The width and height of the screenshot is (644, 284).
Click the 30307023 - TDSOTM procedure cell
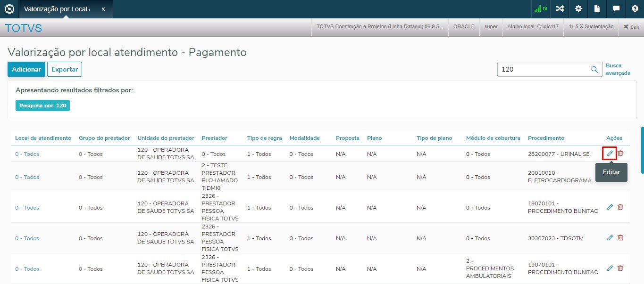click(x=556, y=238)
